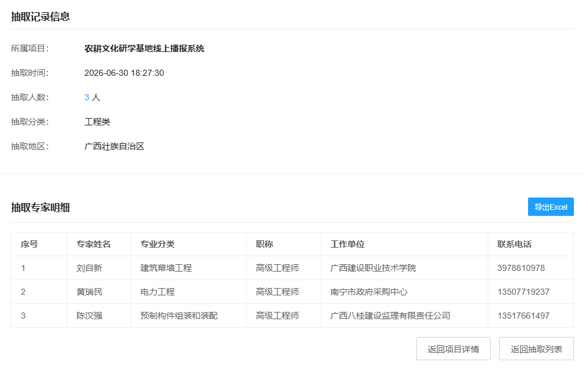Click the 序号 column header
The width and height of the screenshot is (588, 370).
pos(29,245)
